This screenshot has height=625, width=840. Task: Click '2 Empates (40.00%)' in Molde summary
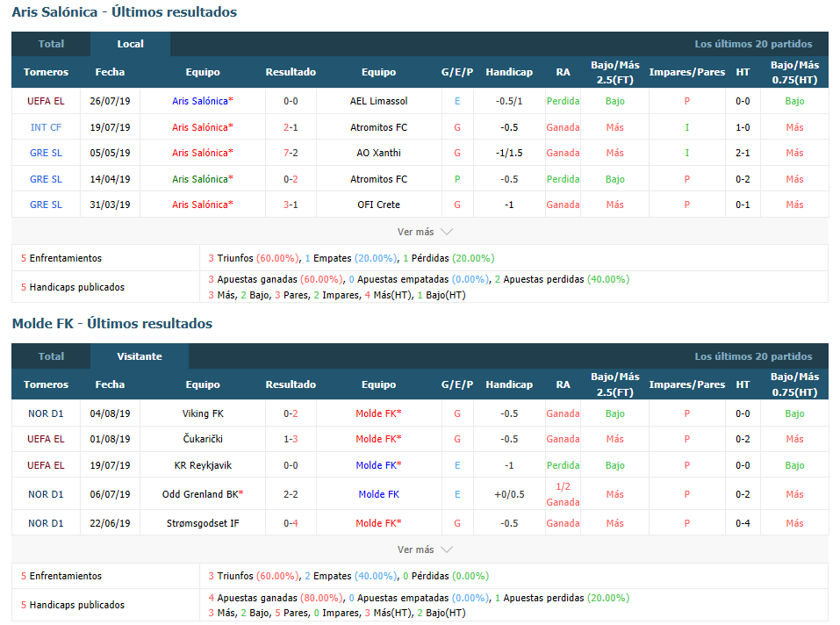coord(351,576)
